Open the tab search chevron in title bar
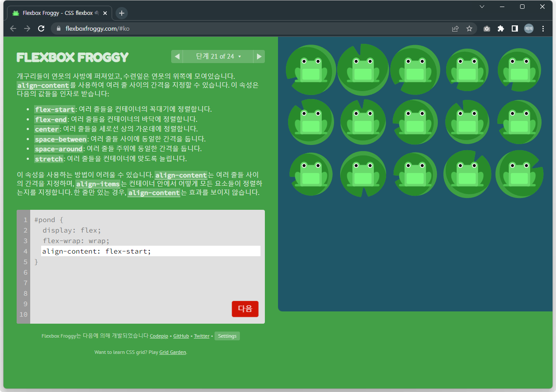 point(482,7)
